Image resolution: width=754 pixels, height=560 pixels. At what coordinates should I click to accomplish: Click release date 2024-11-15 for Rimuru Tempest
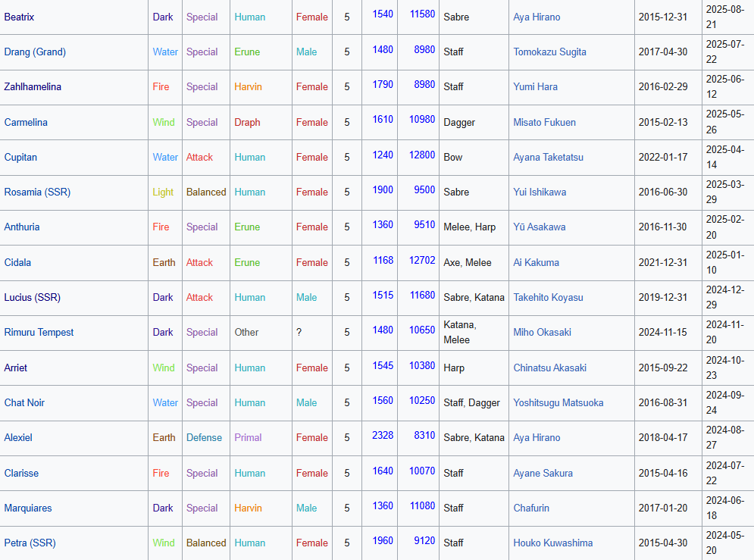click(662, 332)
